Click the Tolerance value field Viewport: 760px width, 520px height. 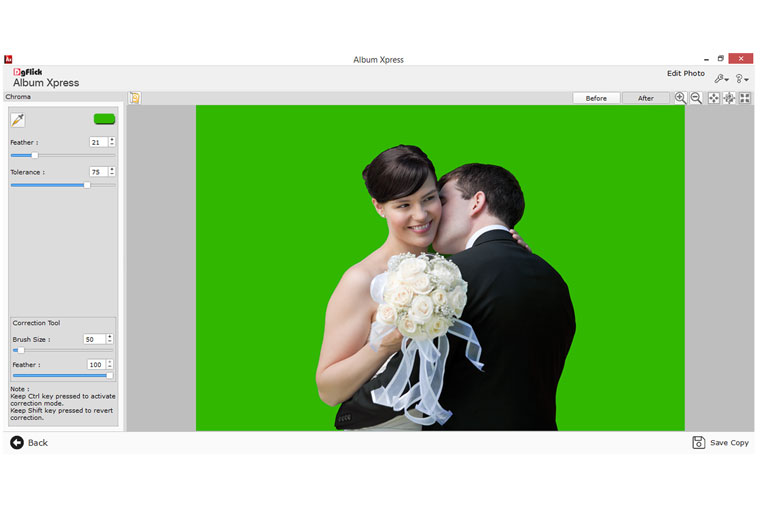point(99,172)
